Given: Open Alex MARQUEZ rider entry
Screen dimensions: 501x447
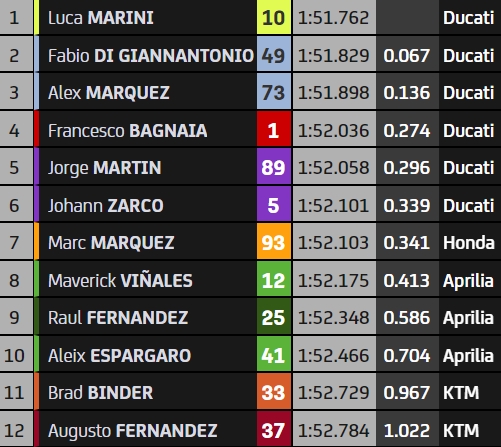Looking at the screenshot, I should pos(109,93).
